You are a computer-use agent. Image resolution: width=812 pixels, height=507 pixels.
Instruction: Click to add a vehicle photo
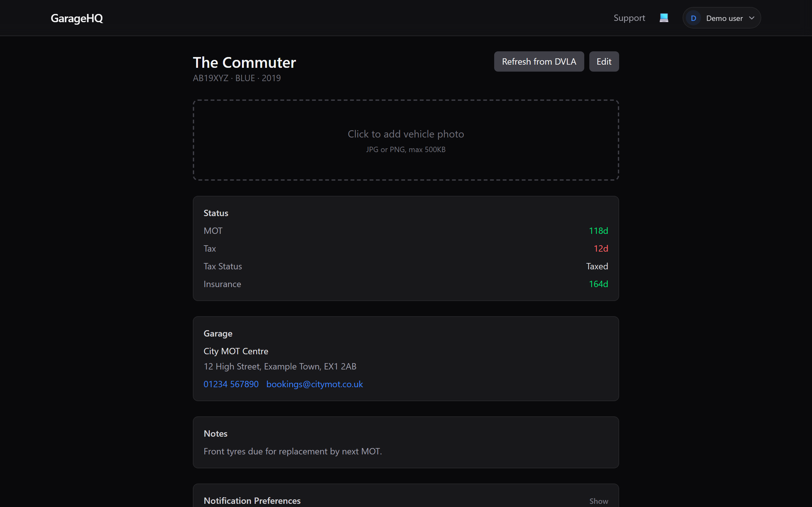click(x=406, y=140)
